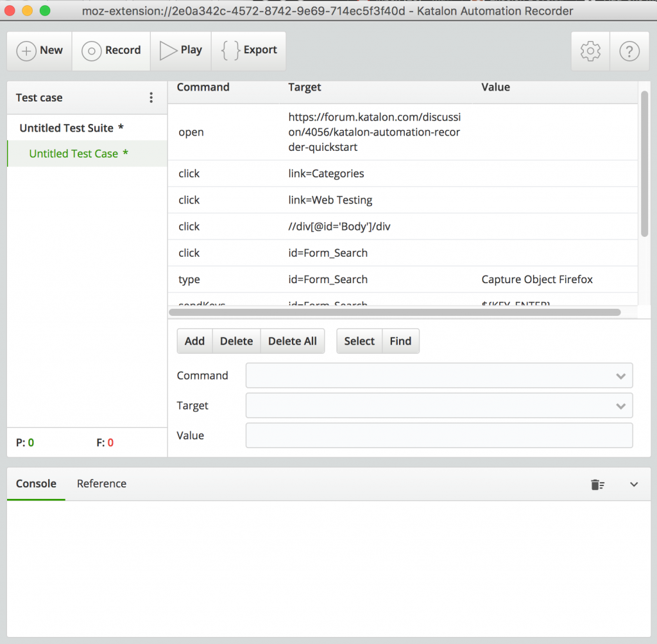Select the forum.katalon.com URL target cell
The width and height of the screenshot is (657, 644).
[x=375, y=132]
